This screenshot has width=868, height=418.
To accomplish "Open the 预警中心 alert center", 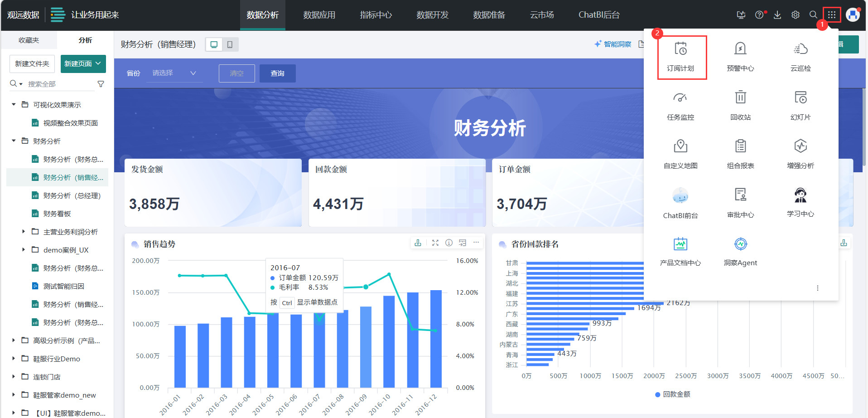I will (740, 55).
